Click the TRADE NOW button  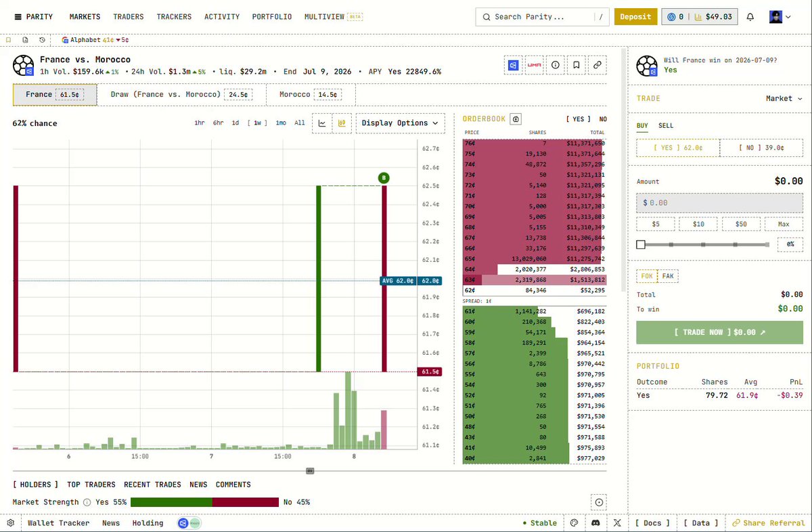(x=719, y=332)
